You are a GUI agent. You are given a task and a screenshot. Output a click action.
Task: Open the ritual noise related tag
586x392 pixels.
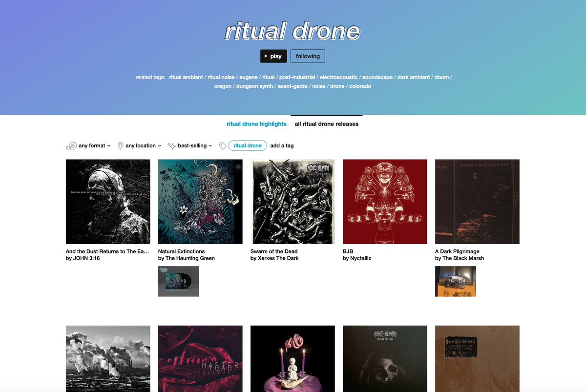pyautogui.click(x=221, y=77)
